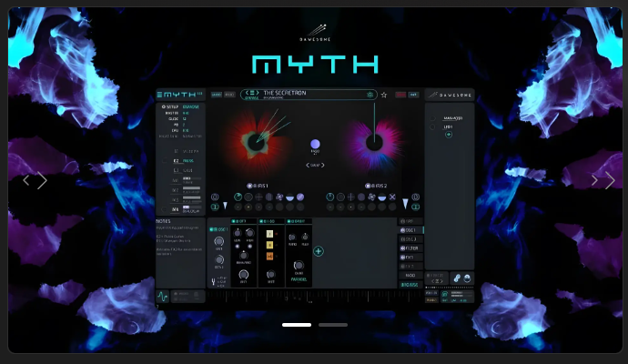Click the PARASOL label

(x=299, y=279)
